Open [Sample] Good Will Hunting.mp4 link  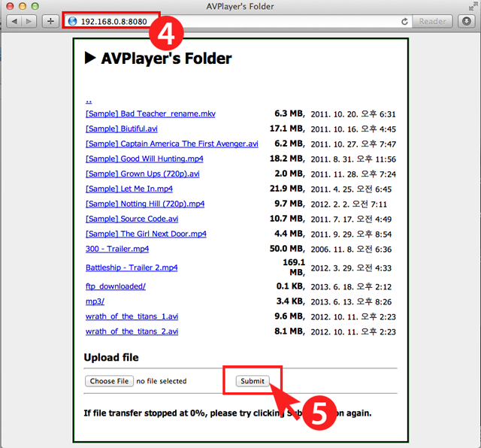[144, 159]
